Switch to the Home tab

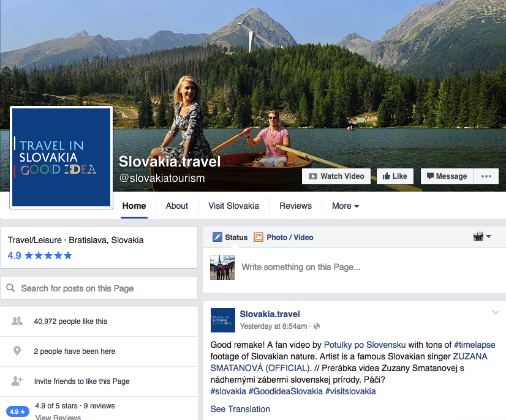[x=134, y=206]
